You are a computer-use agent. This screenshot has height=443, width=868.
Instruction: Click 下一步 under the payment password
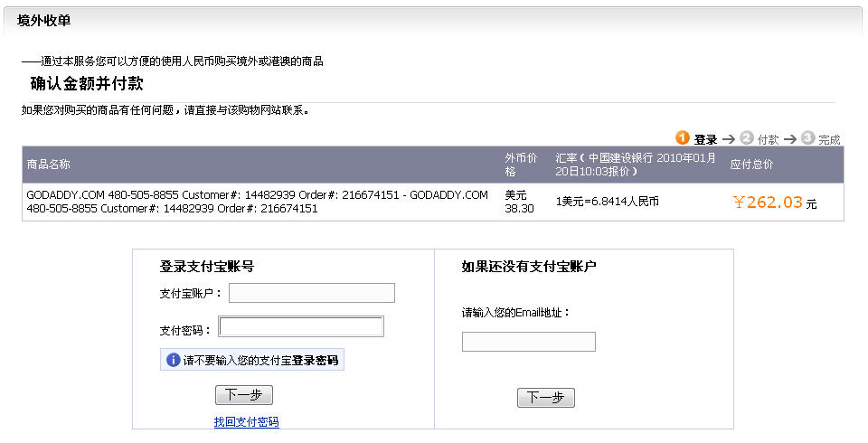[x=243, y=395]
